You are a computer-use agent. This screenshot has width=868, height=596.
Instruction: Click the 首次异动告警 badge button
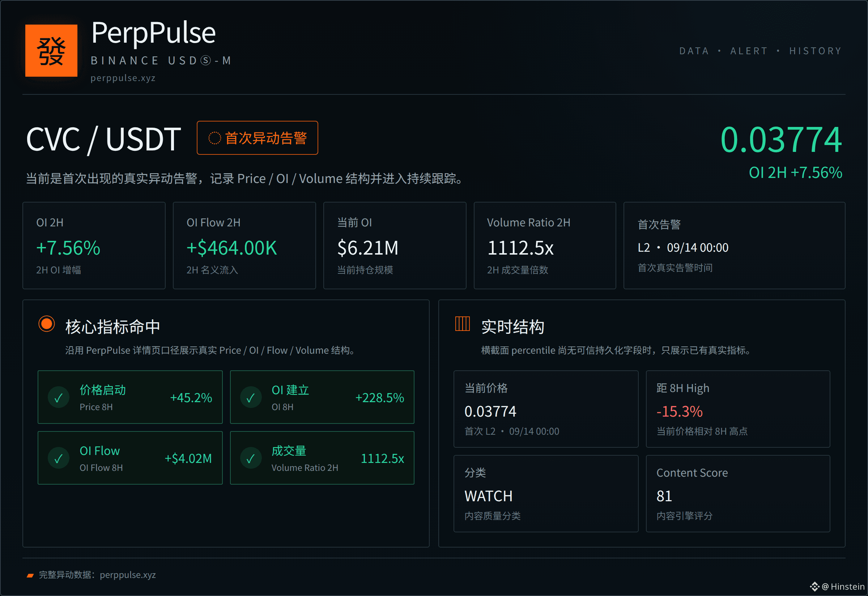258,138
